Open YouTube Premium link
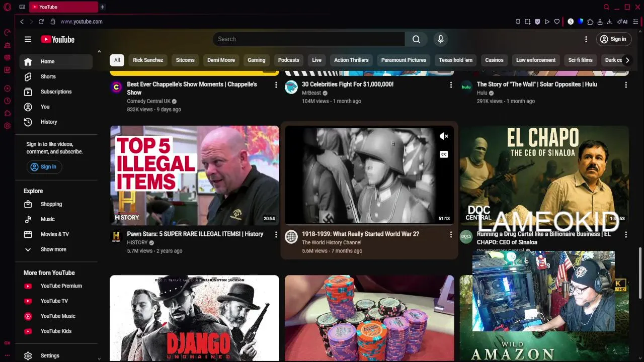The image size is (644, 362). [x=56, y=286]
